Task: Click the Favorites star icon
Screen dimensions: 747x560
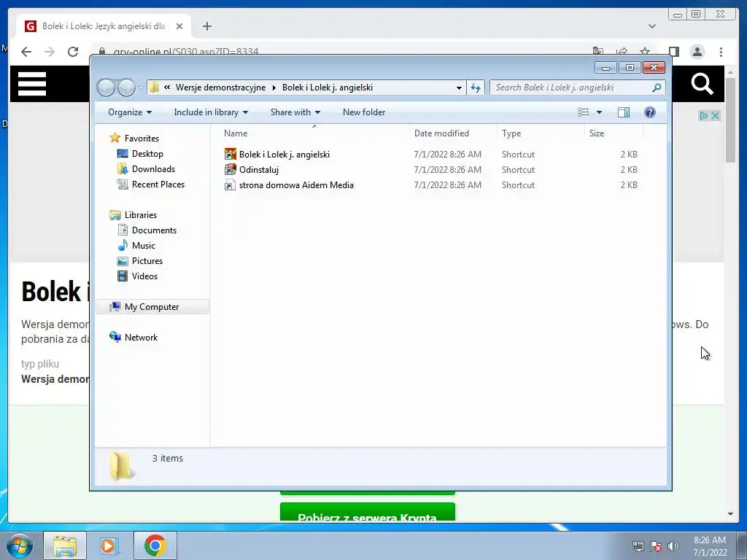Action: click(x=115, y=138)
